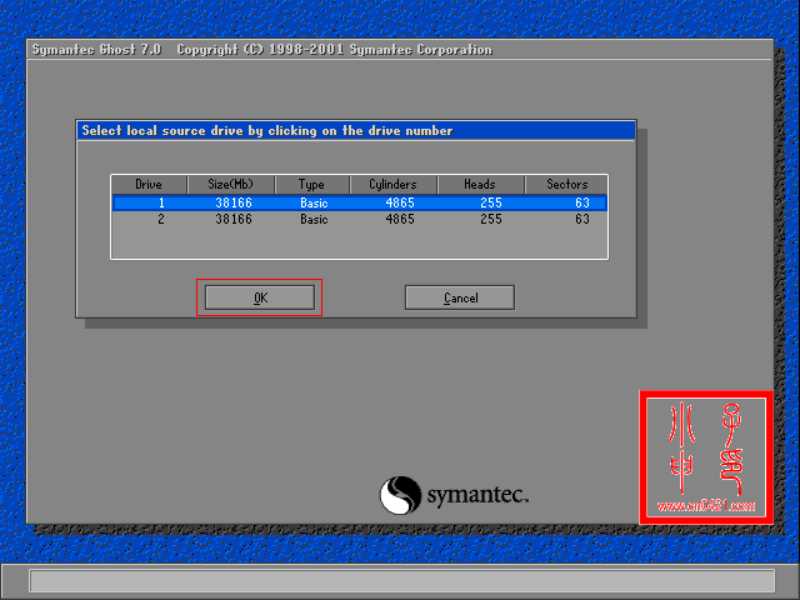Viewport: 800px width, 600px height.
Task: Click cylinders 4865 in drive 2 row
Action: [400, 219]
